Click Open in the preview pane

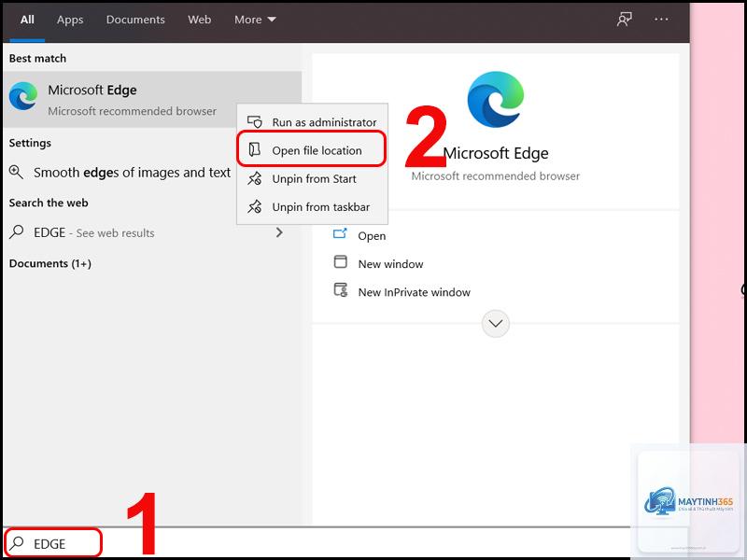(x=372, y=236)
